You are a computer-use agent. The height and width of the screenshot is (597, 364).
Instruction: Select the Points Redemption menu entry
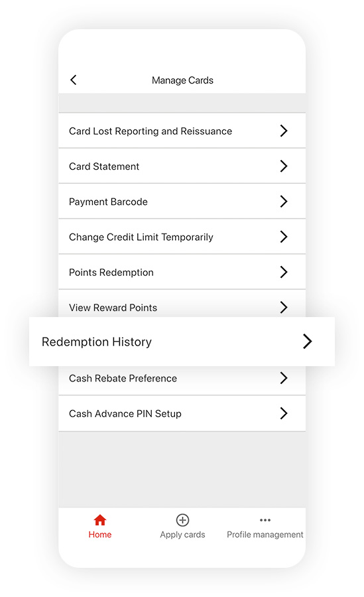coord(182,272)
